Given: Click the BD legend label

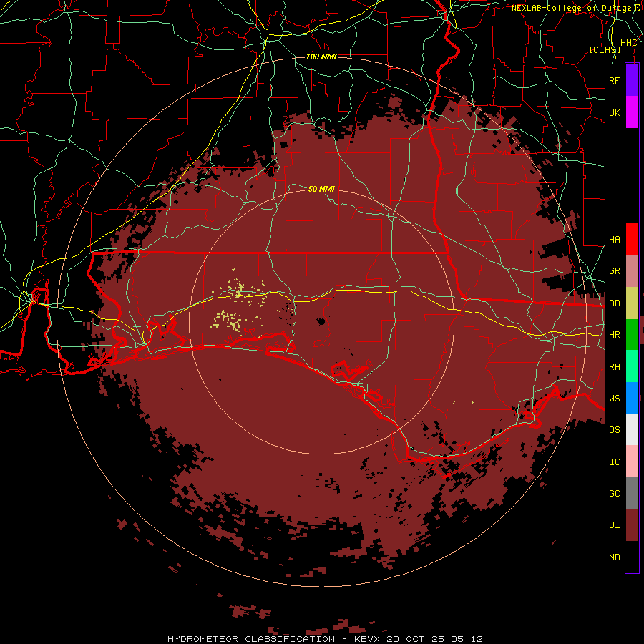Looking at the screenshot, I should click(x=614, y=303).
